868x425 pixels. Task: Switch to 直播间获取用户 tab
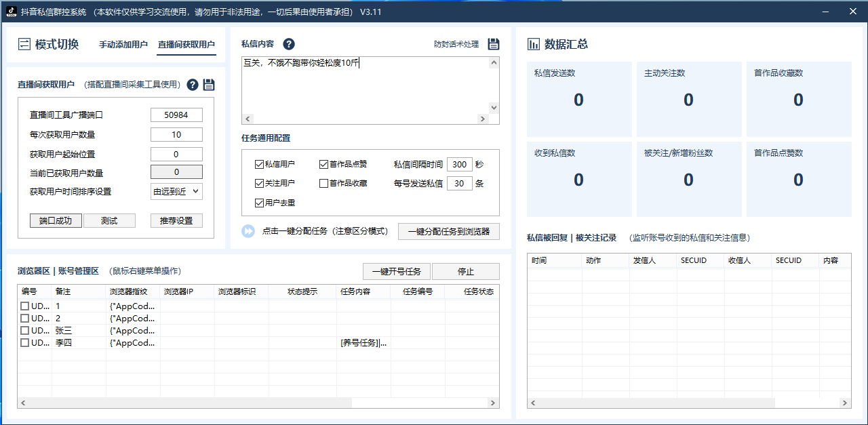click(186, 45)
